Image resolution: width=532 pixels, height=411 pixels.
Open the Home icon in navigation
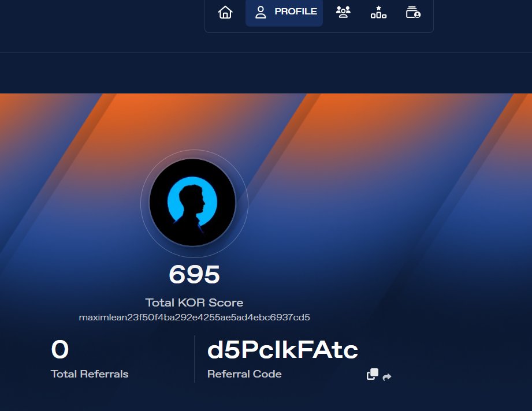tap(225, 12)
